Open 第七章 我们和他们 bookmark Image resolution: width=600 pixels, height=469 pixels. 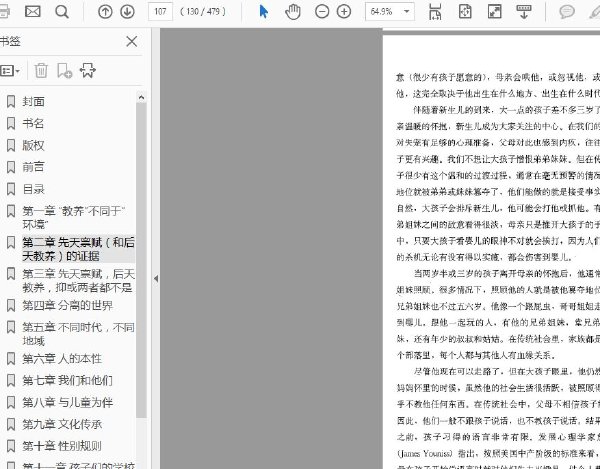68,380
